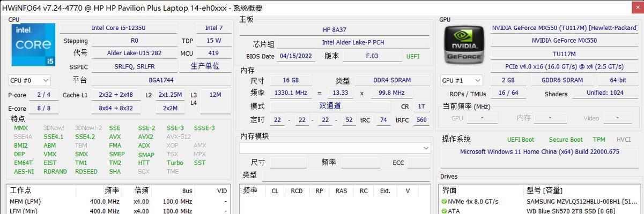
Task: Click the ROPs / TMUs value 16 / 64
Action: click(x=508, y=93)
